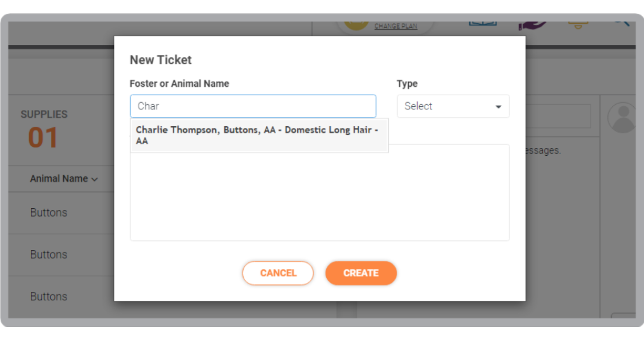Viewport: 644px width, 340px height.
Task: Sort by Animal Name column chevron
Action: click(95, 179)
